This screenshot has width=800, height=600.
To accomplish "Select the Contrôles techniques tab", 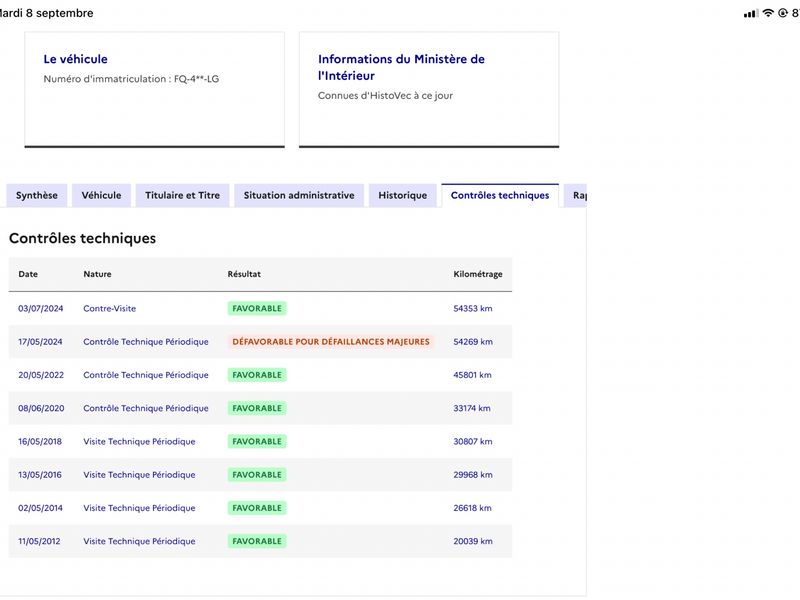I will [x=500, y=195].
